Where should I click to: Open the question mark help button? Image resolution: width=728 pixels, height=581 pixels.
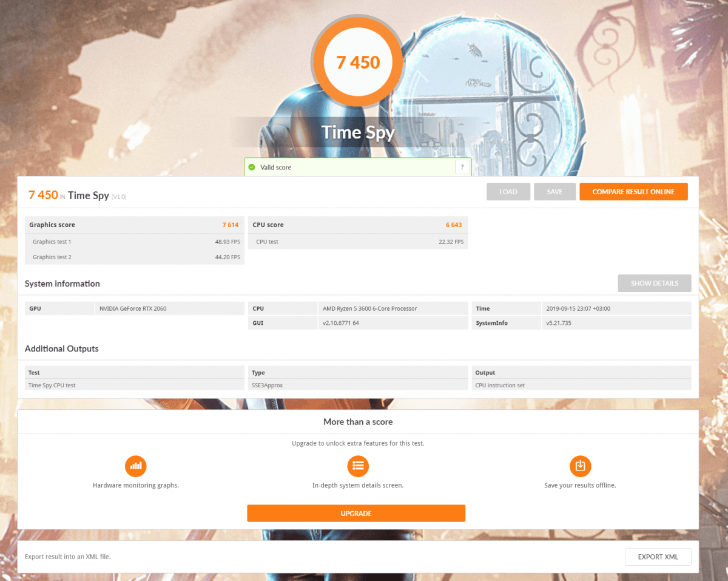[462, 167]
